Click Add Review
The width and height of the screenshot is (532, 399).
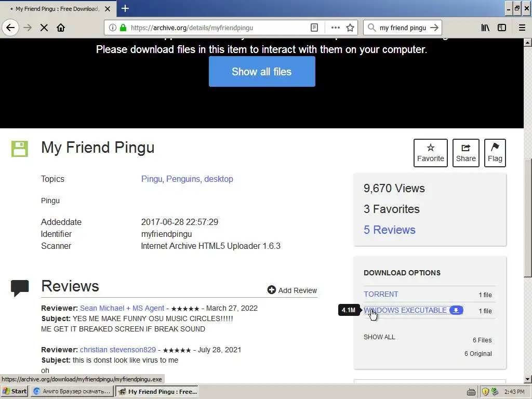coord(292,290)
